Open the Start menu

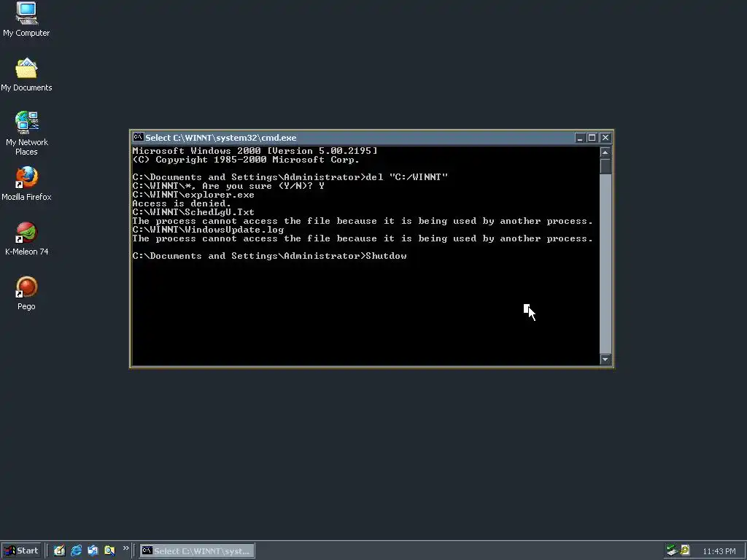click(21, 551)
